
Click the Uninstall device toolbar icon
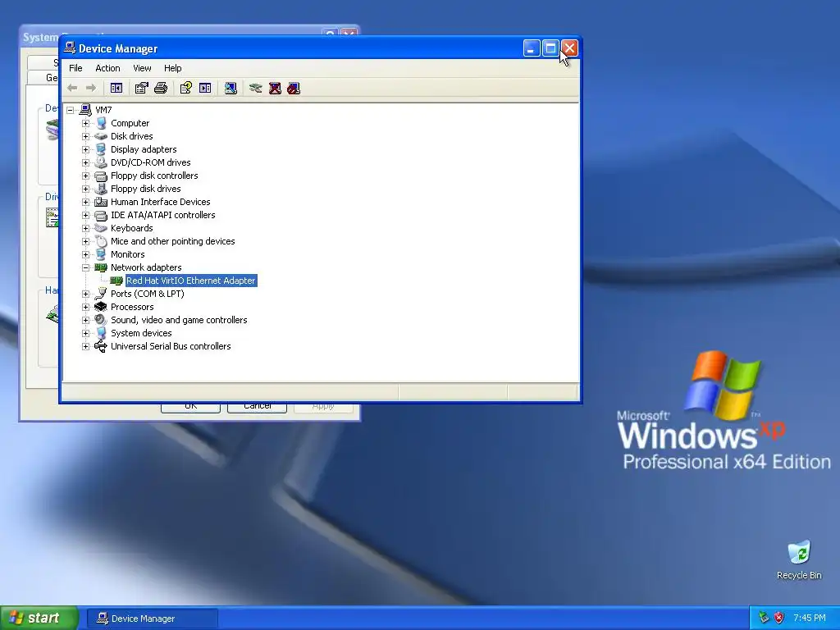click(275, 88)
